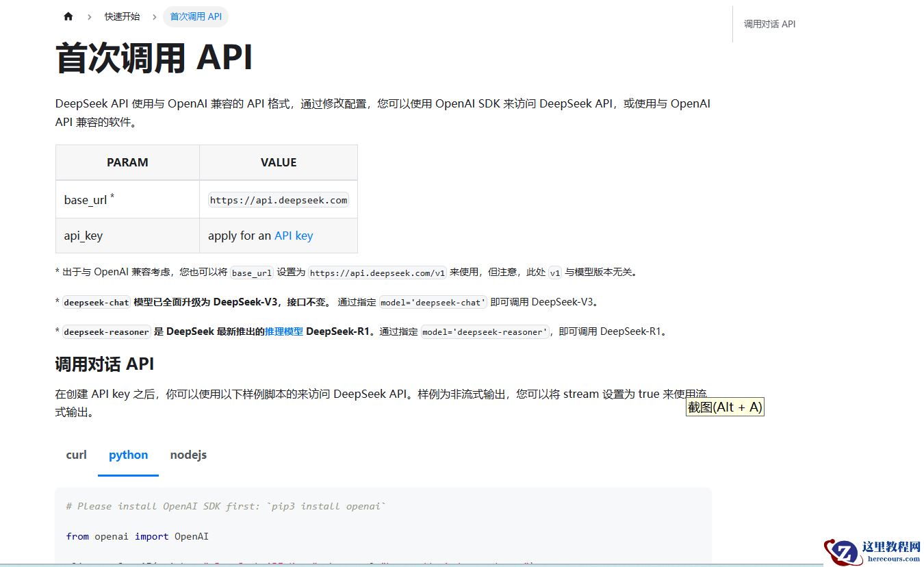Viewport: 924px width, 567px height.
Task: Follow the 推理模型 hyperlink
Action: 284,331
